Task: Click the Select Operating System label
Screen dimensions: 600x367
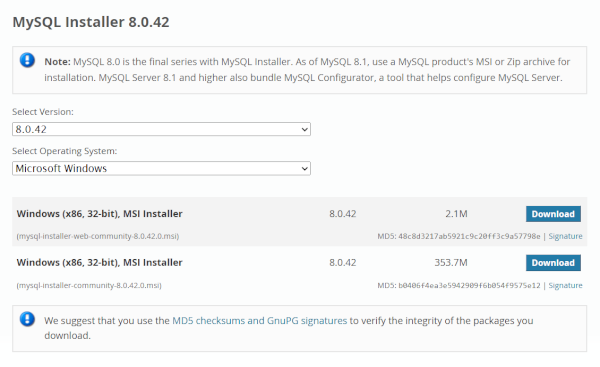Action: coord(65,151)
